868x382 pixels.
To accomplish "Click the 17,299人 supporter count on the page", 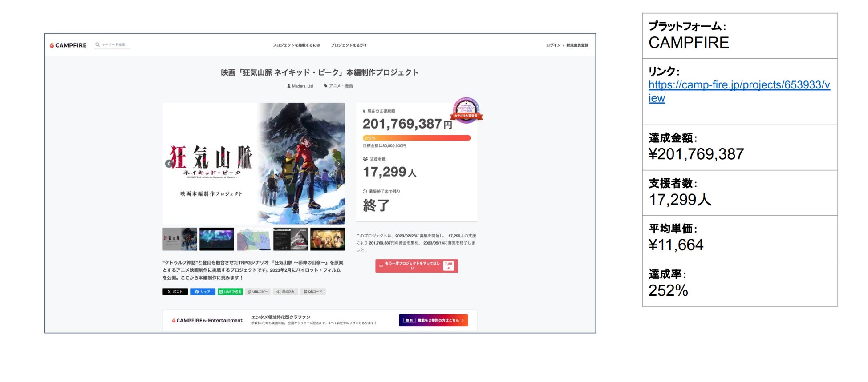I will click(389, 172).
